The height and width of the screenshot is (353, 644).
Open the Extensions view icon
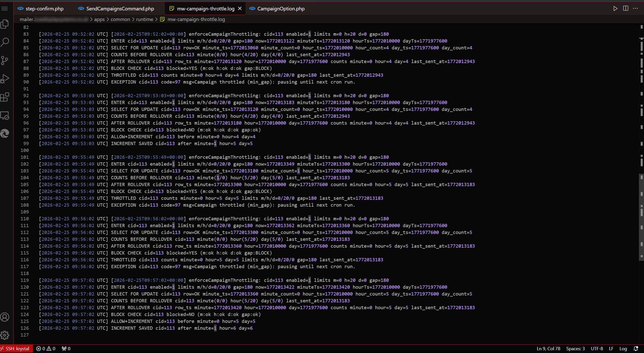point(5,97)
